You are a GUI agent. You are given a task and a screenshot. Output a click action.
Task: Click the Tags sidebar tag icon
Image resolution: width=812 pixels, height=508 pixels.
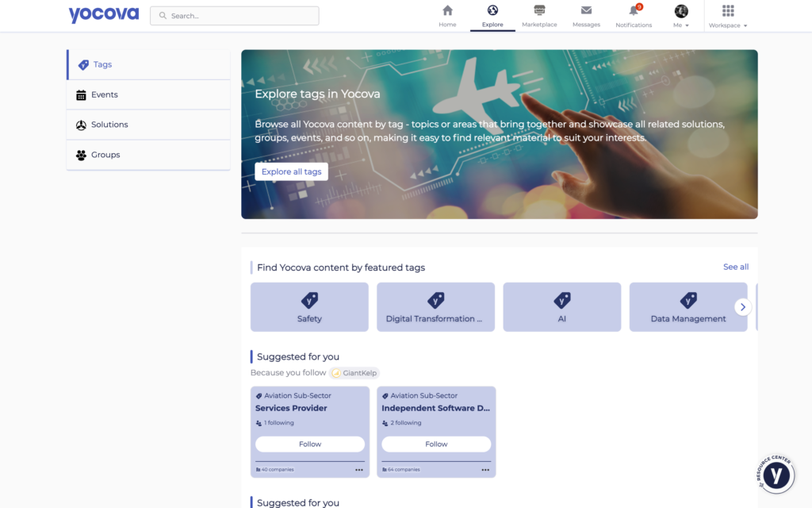tap(83, 65)
